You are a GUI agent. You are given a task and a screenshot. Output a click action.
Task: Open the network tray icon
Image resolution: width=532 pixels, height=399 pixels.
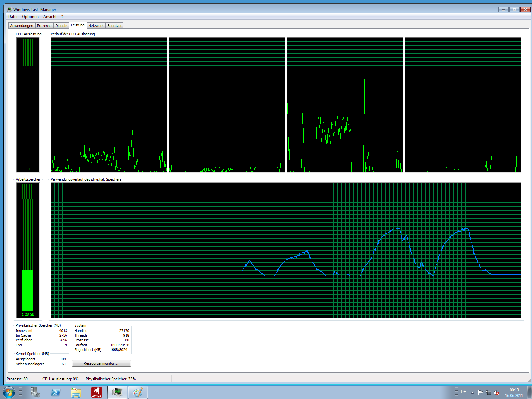[x=489, y=393]
